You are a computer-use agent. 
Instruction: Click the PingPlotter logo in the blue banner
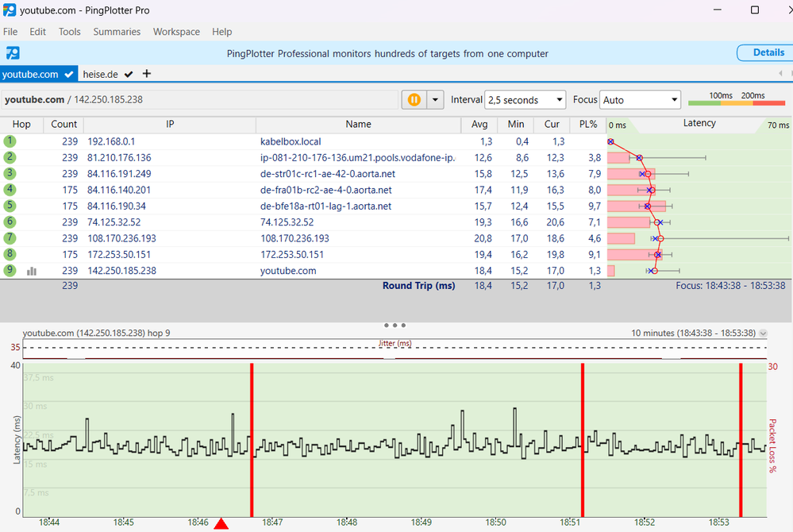point(13,53)
